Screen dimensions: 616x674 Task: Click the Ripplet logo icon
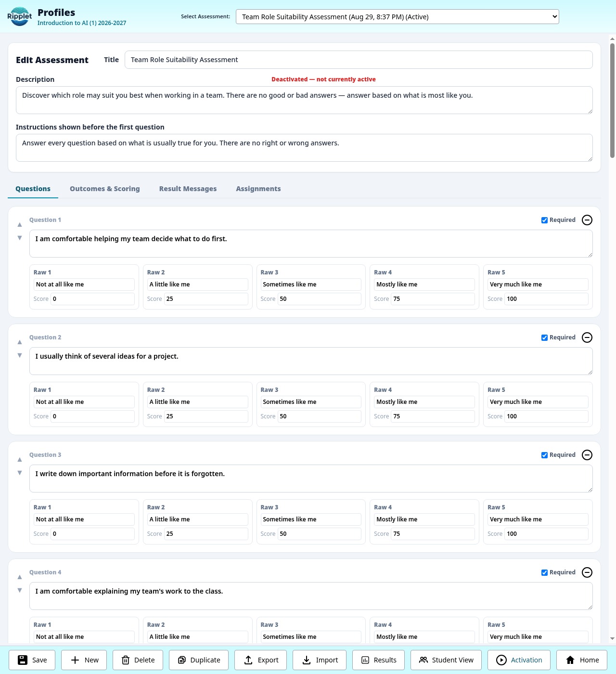[19, 16]
